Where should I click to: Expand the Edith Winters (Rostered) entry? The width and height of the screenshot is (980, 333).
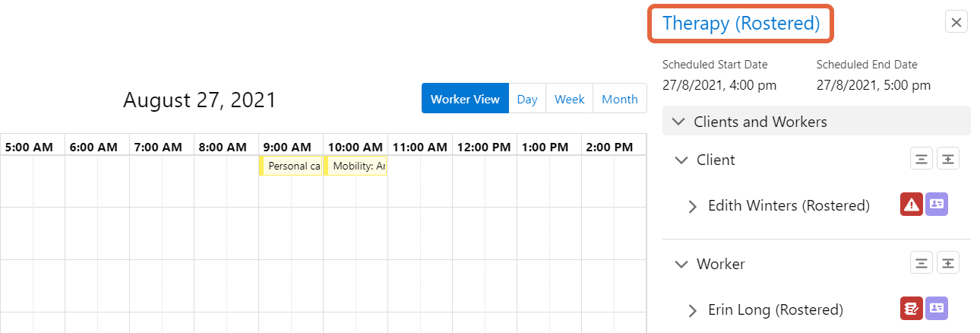pos(692,206)
